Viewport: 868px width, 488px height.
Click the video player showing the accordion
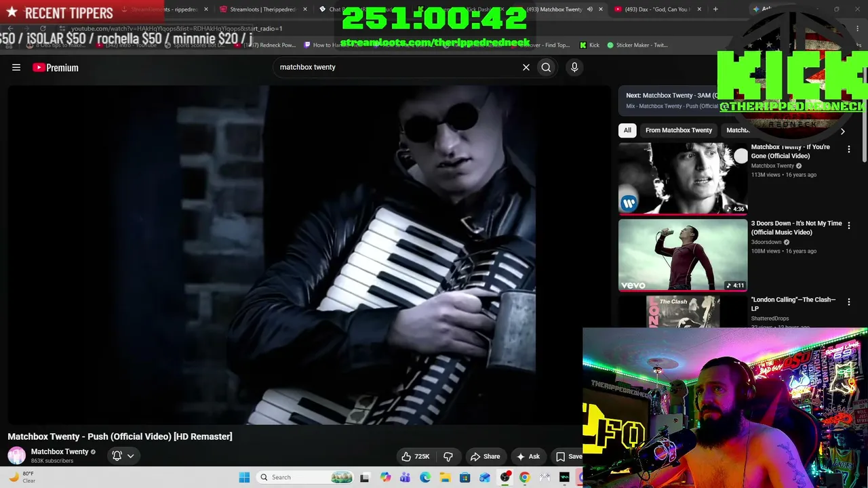[x=309, y=255]
